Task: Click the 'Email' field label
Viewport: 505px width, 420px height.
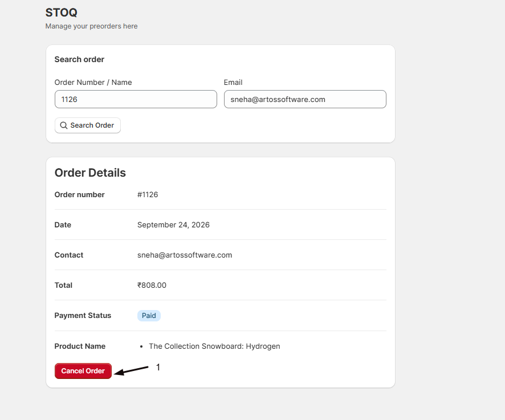Action: pos(233,83)
